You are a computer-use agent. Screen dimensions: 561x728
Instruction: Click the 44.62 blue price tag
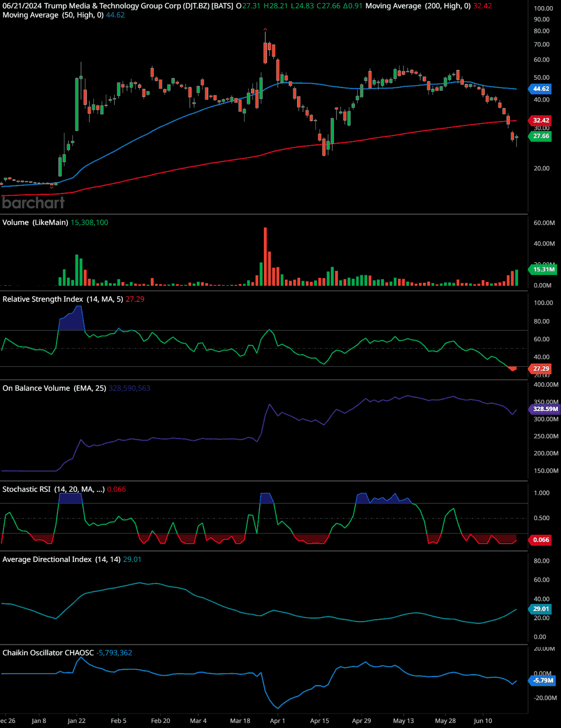coord(541,89)
